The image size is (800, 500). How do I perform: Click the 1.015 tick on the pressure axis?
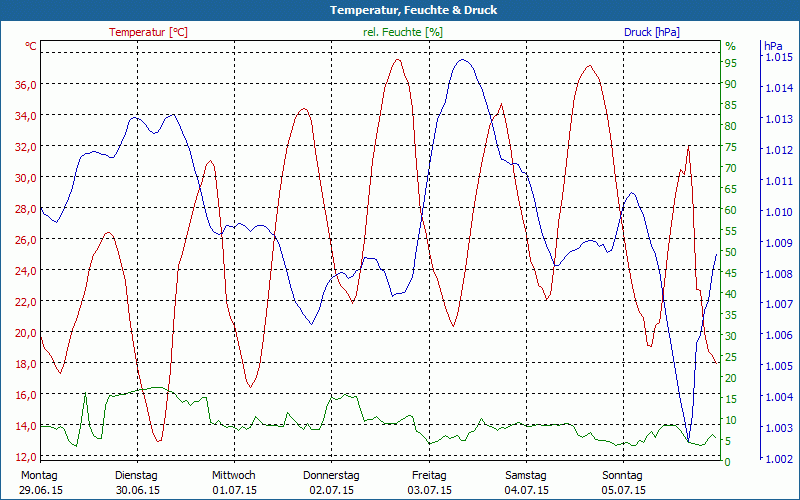point(778,57)
